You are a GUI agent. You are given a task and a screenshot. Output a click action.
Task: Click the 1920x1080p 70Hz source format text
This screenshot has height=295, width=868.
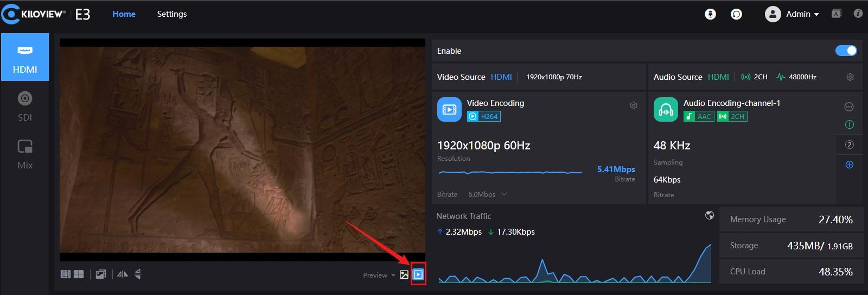[x=554, y=77]
